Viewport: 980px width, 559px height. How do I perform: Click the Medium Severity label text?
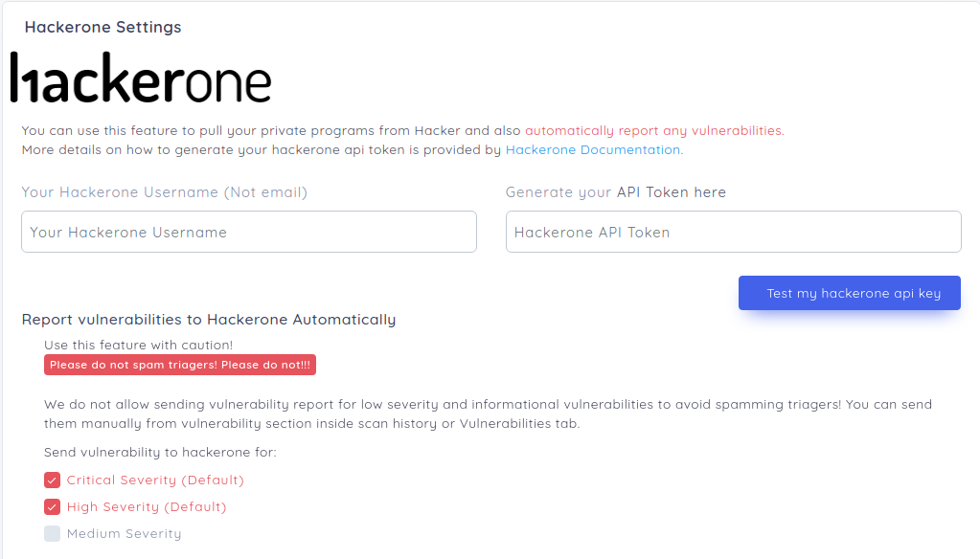(124, 534)
